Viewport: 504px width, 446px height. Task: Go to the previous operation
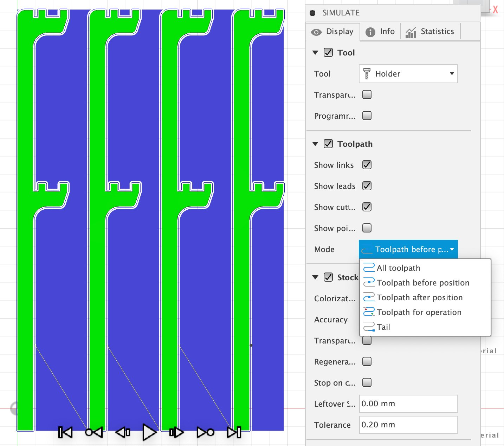pos(94,432)
